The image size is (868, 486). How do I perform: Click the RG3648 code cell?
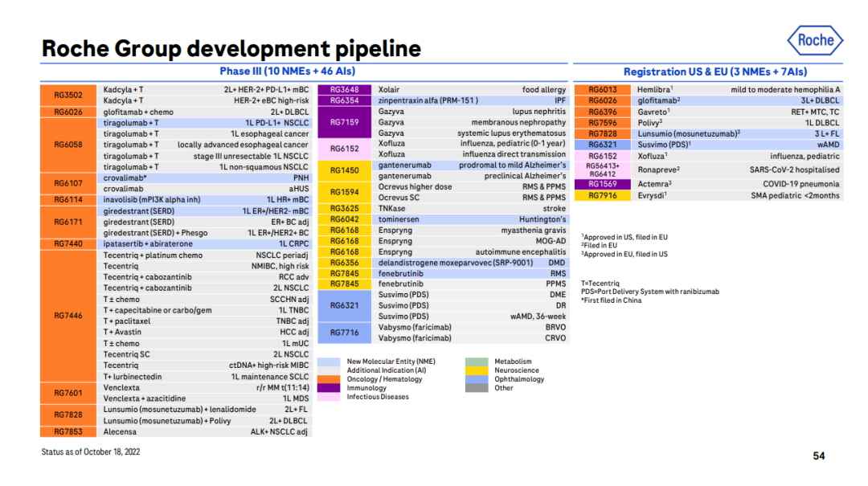pos(344,90)
